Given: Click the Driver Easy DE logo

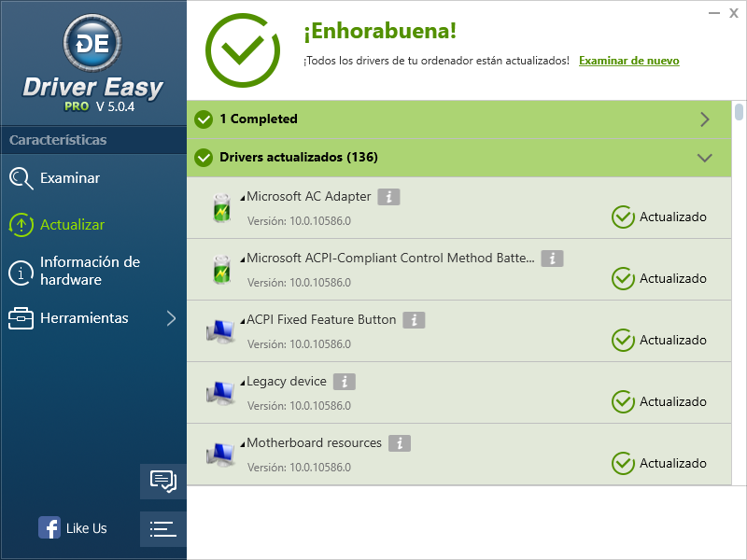Looking at the screenshot, I should pos(92,43).
